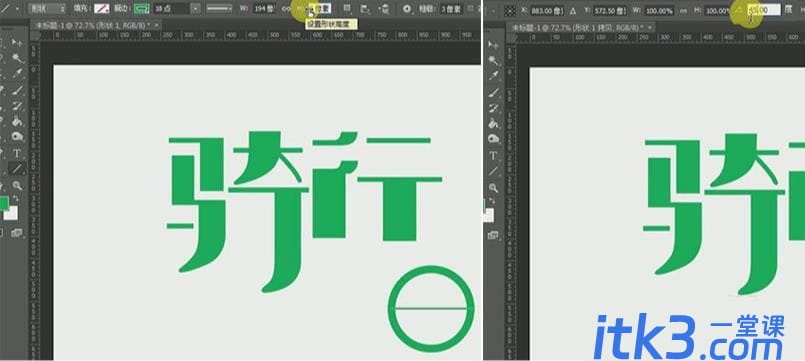Select the Dodge tool in right window
805x361 pixels.
pyautogui.click(x=494, y=139)
